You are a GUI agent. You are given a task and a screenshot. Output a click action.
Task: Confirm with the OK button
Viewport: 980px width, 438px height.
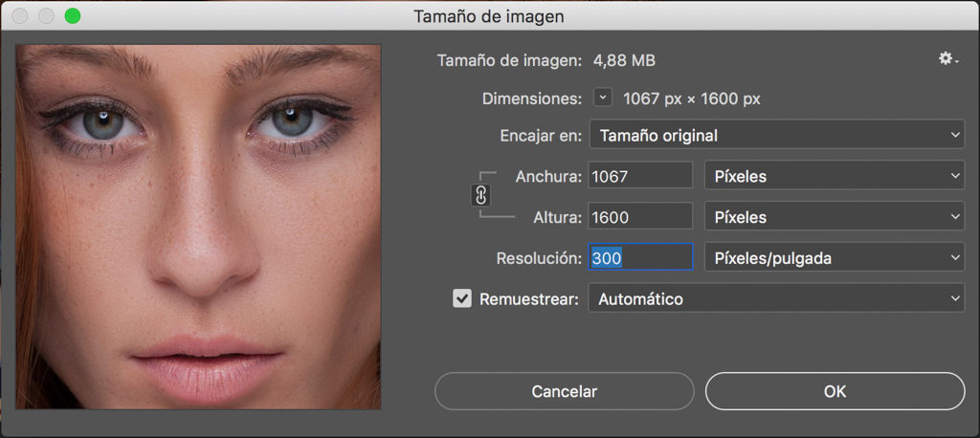(835, 391)
